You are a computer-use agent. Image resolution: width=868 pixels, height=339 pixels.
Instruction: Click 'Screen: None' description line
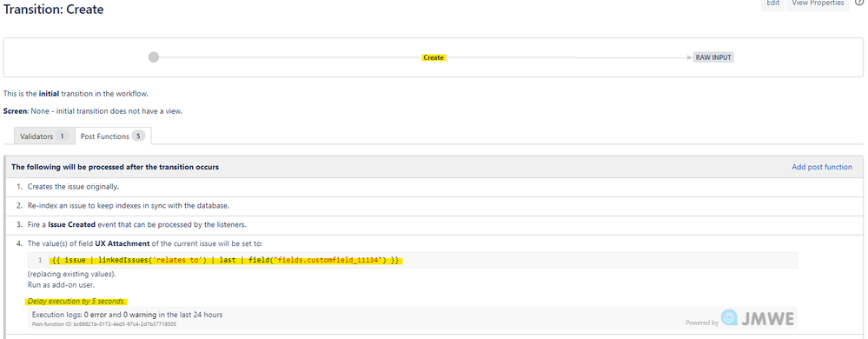(93, 111)
